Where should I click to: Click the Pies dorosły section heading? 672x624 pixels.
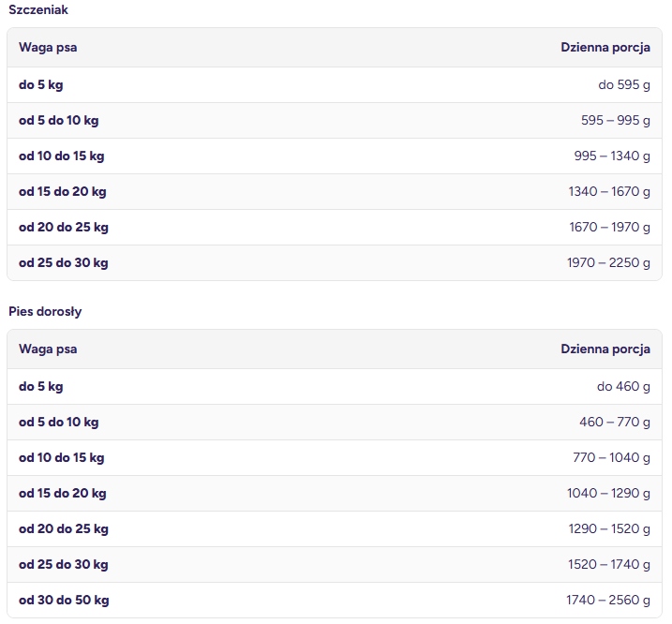point(45,312)
